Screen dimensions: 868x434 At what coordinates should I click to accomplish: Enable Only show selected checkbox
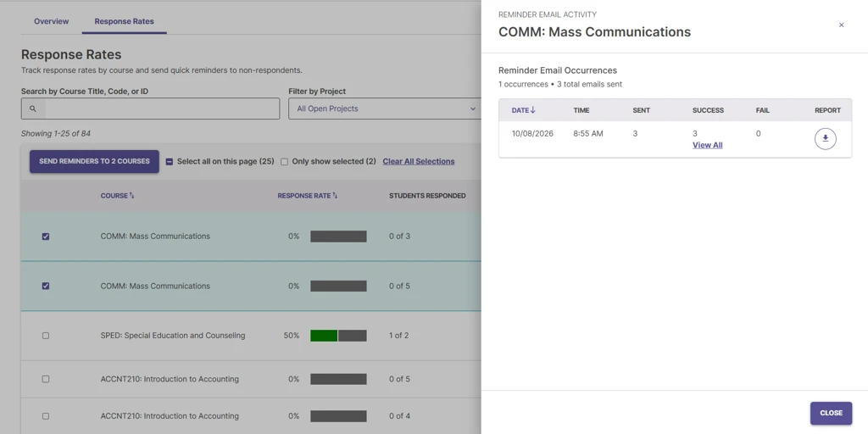tap(284, 162)
